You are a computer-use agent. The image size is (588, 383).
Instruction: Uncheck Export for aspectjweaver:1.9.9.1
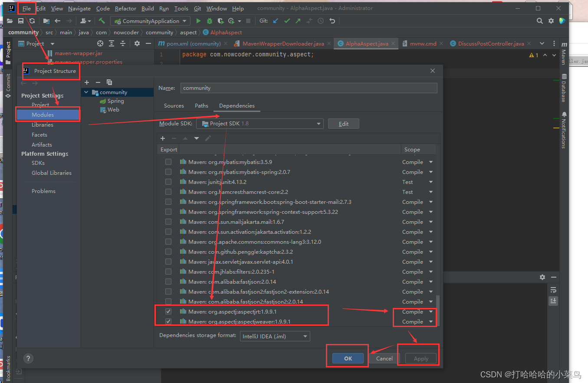(x=168, y=321)
